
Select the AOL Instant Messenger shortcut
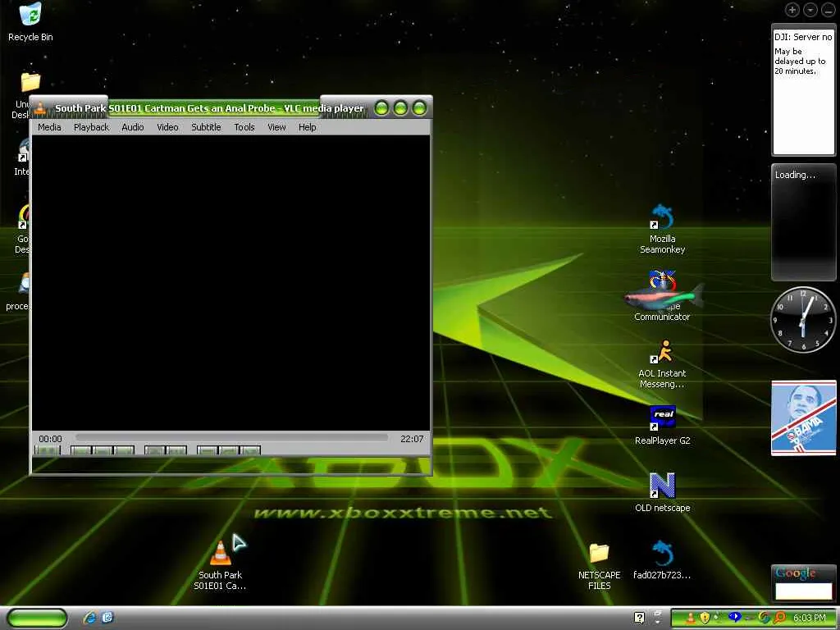pyautogui.click(x=662, y=363)
